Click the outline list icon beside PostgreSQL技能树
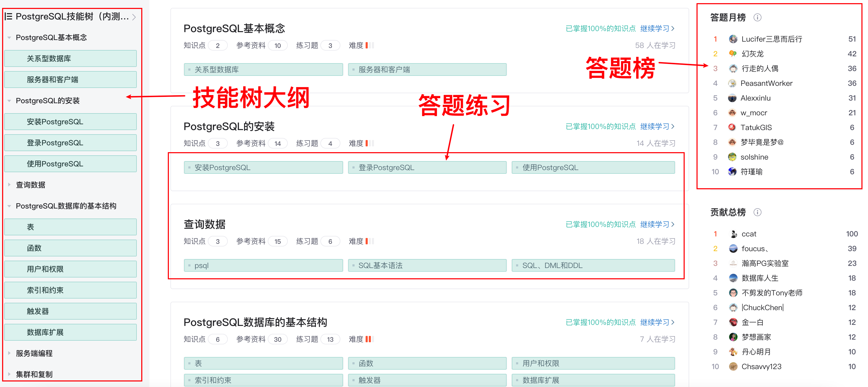 (x=9, y=16)
